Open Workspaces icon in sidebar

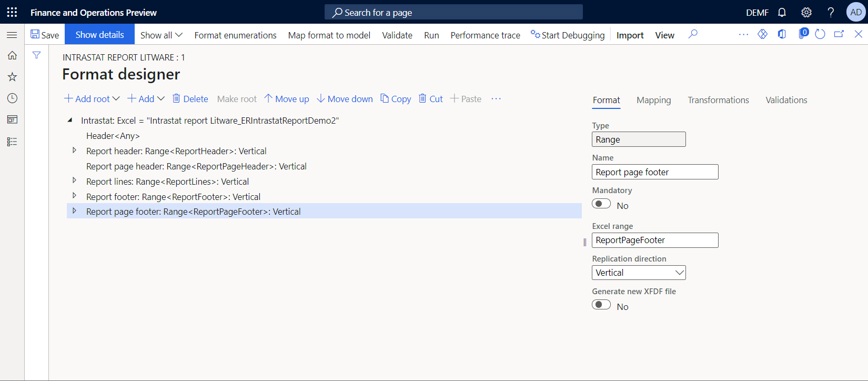click(x=12, y=120)
